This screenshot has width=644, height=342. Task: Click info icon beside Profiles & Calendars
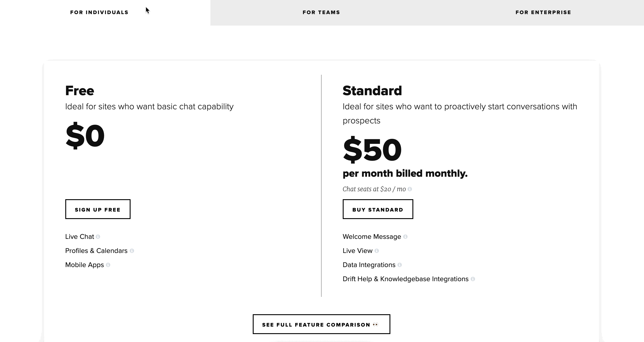132,251
